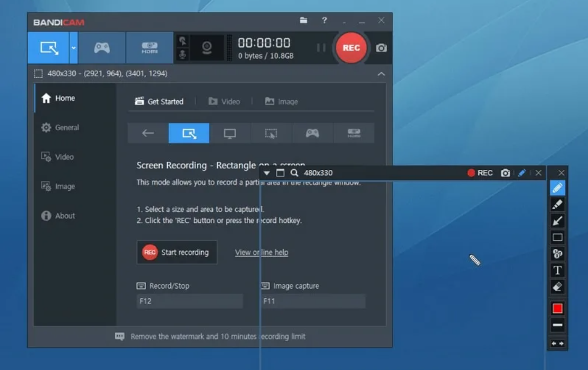
Task: Toggle the webcam overlay icon
Action: pos(207,48)
